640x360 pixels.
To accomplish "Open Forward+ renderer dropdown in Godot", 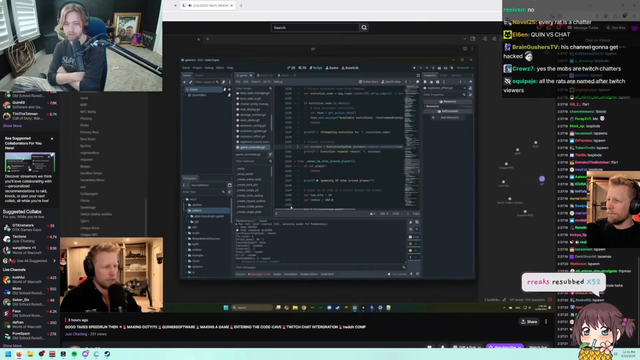I will 463,68.
